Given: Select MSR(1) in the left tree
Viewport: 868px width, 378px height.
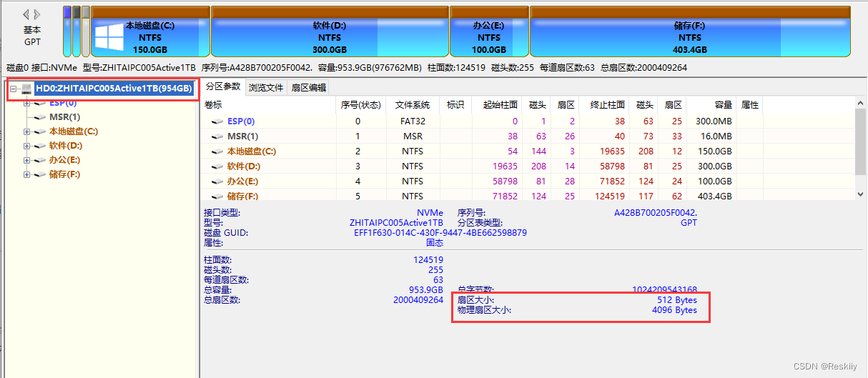Looking at the screenshot, I should point(64,117).
